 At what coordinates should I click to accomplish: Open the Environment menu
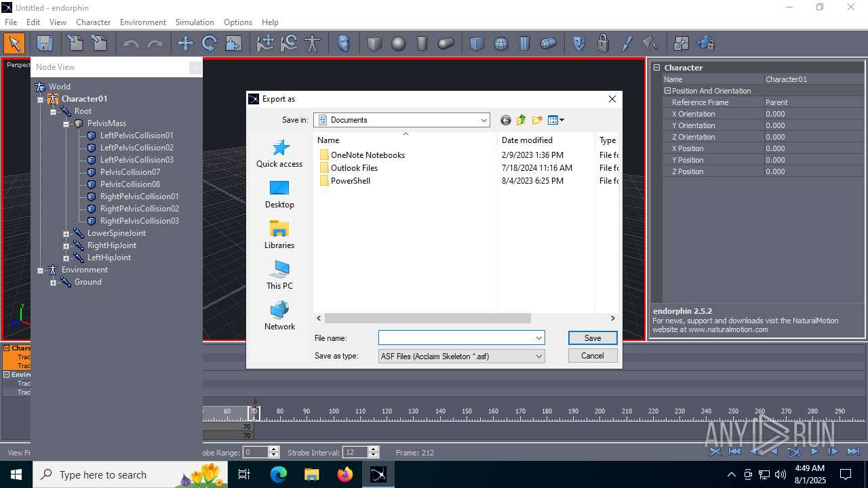143,22
